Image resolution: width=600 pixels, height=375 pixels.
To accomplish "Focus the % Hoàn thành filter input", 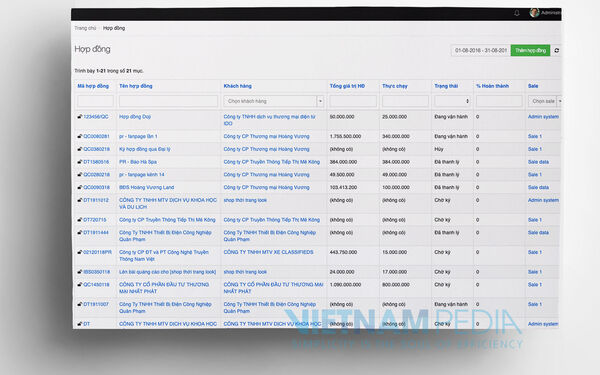I will (x=499, y=101).
